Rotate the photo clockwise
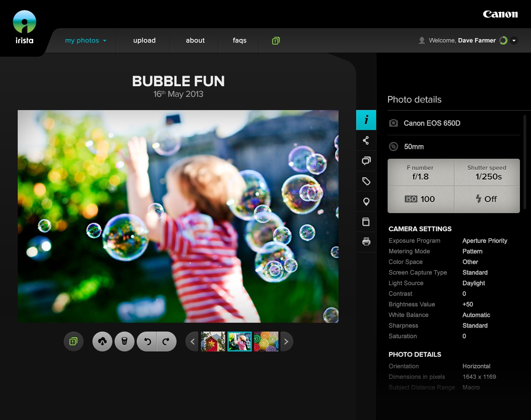Viewport: 531px width, 420px height. (x=167, y=341)
